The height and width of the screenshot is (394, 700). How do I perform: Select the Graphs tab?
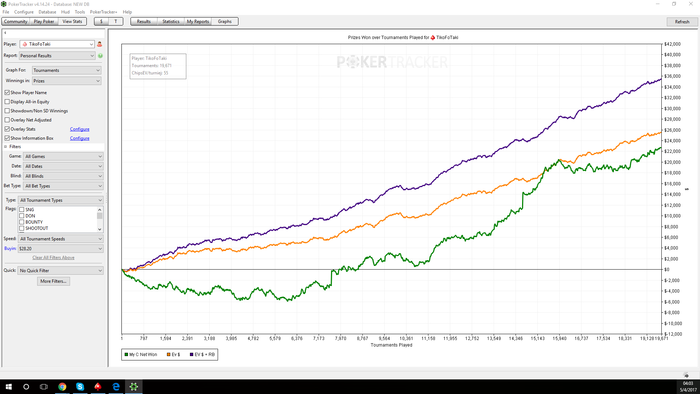225,21
